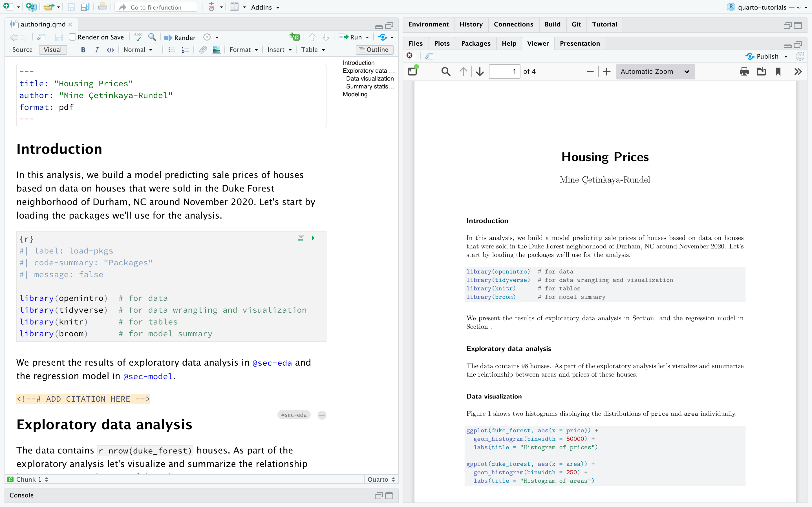Toggle bold formatting
This screenshot has width=812, height=507.
83,50
